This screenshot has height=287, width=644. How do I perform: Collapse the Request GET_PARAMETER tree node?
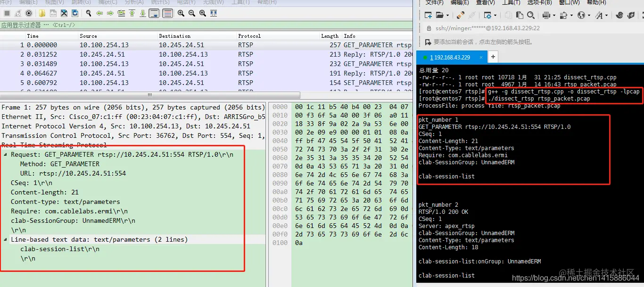point(5,154)
